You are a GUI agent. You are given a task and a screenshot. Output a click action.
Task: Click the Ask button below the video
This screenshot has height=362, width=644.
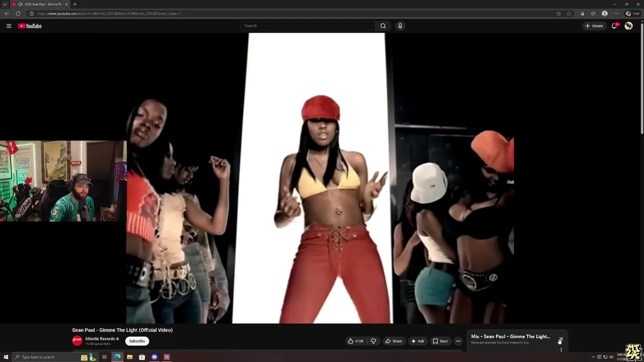pos(418,341)
